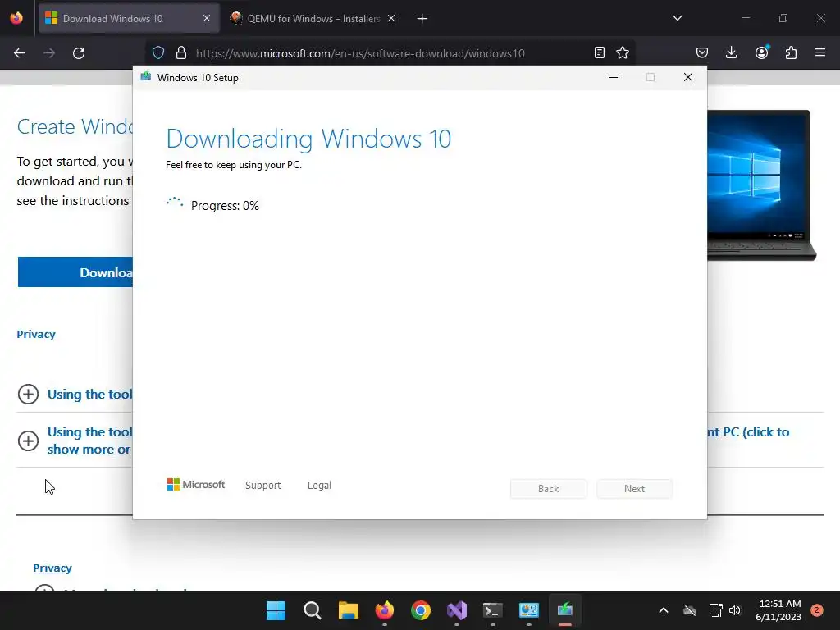Open the Legal link in Setup
The image size is (840, 630).
point(319,485)
